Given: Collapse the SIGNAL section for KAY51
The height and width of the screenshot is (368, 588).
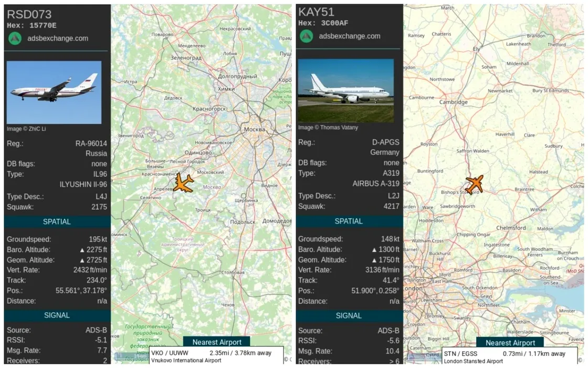Looking at the screenshot, I should (349, 316).
